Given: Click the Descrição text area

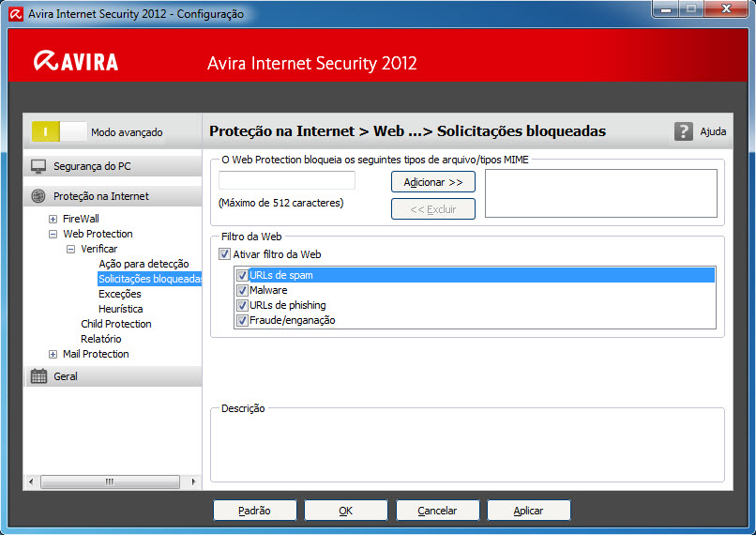Looking at the screenshot, I should (467, 447).
